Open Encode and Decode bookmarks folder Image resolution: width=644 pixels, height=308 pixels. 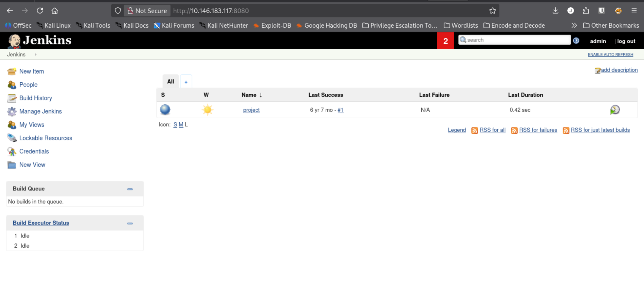point(514,25)
